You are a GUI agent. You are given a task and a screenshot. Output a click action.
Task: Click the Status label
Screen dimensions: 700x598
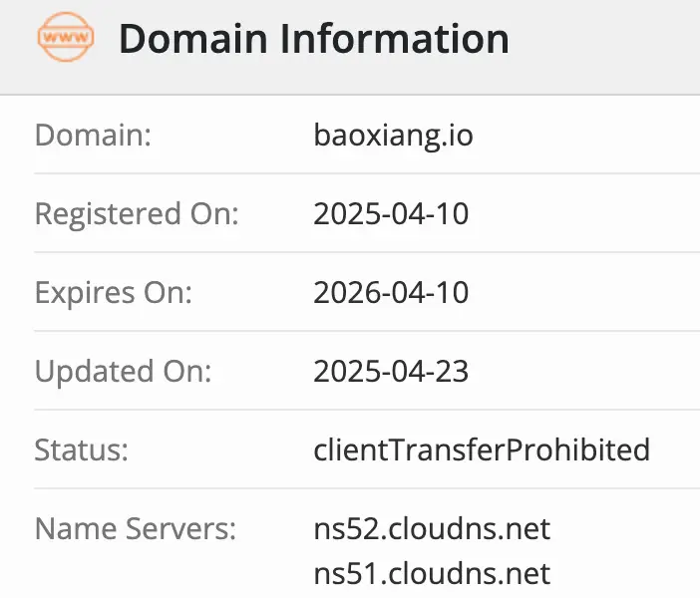(x=82, y=449)
